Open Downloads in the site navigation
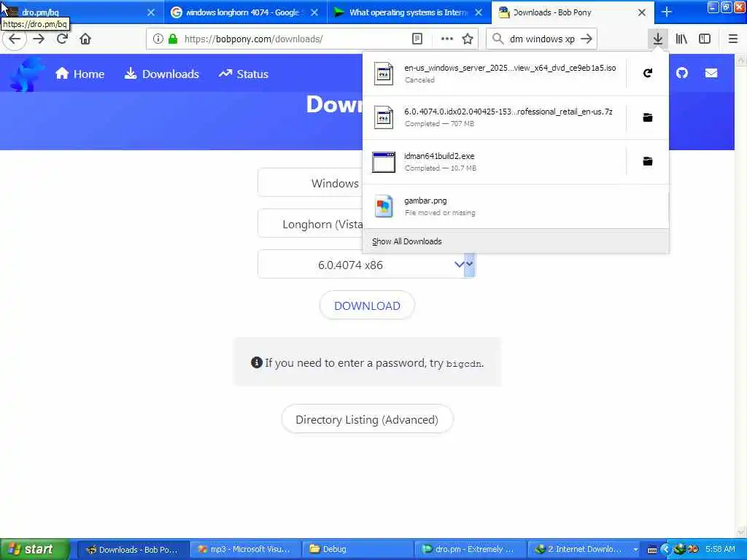747x560 pixels. pyautogui.click(x=161, y=74)
